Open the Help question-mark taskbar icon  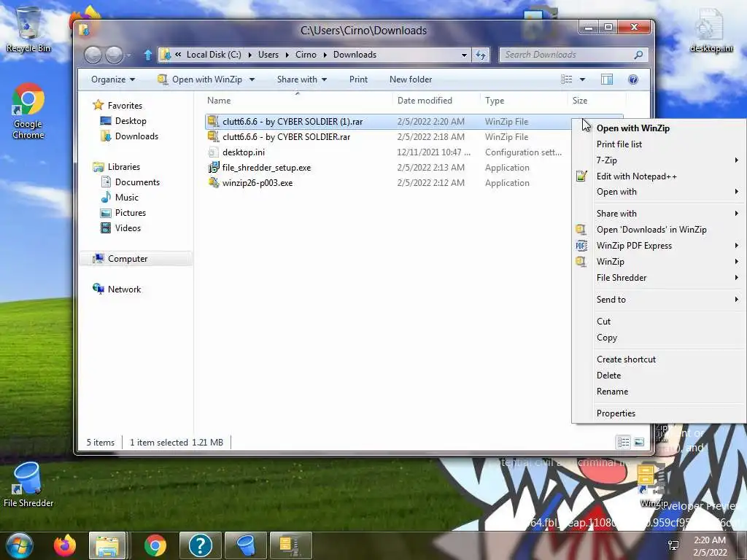[200, 545]
